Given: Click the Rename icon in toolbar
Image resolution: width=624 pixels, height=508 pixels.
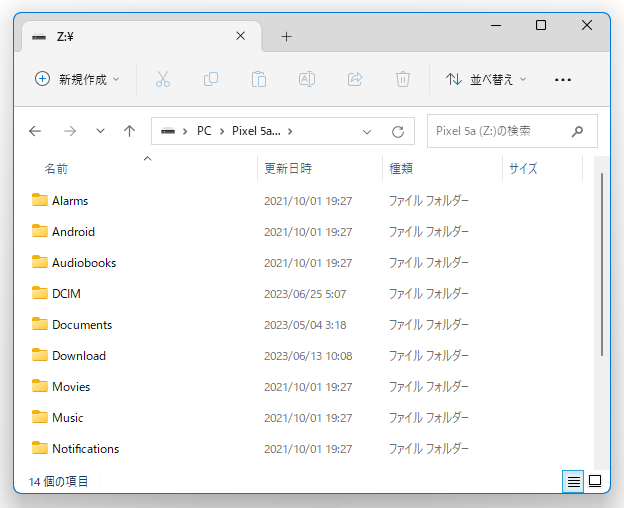Looking at the screenshot, I should 307,79.
